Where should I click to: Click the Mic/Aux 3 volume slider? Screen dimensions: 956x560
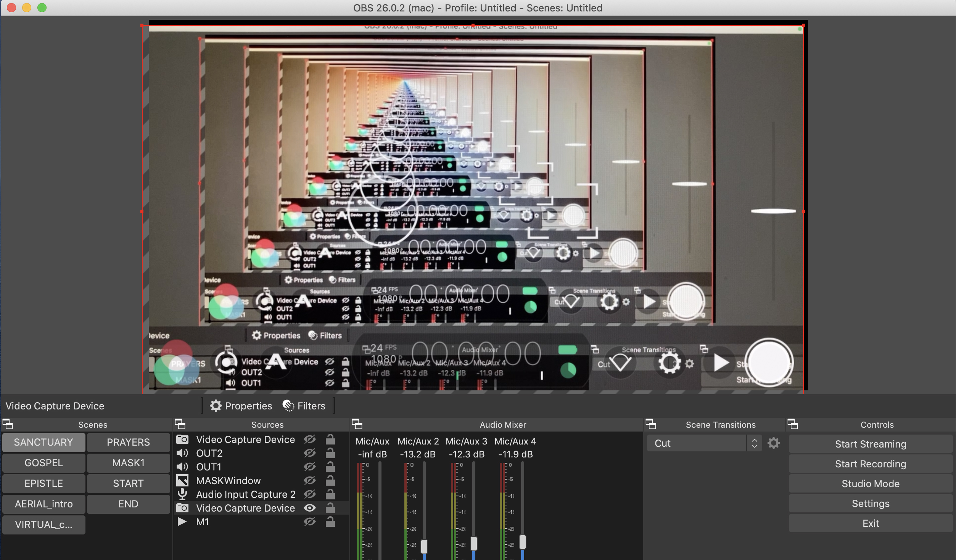[x=474, y=544]
